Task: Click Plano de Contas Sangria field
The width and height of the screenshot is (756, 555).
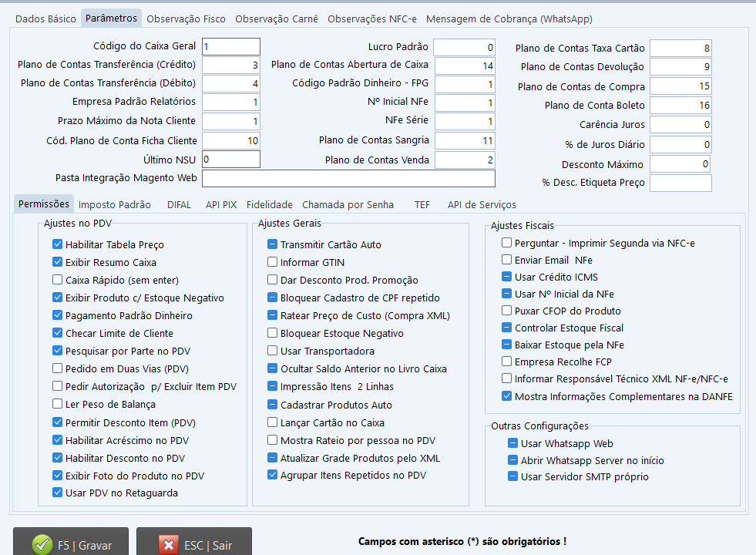Action: 465,140
